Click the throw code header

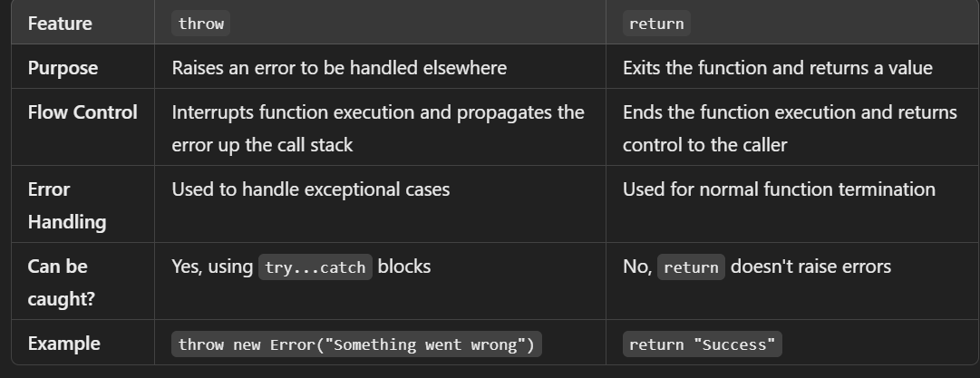pyautogui.click(x=200, y=24)
